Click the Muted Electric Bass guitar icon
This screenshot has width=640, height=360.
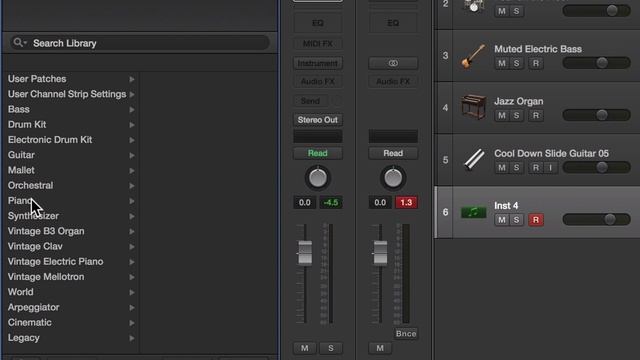473,56
